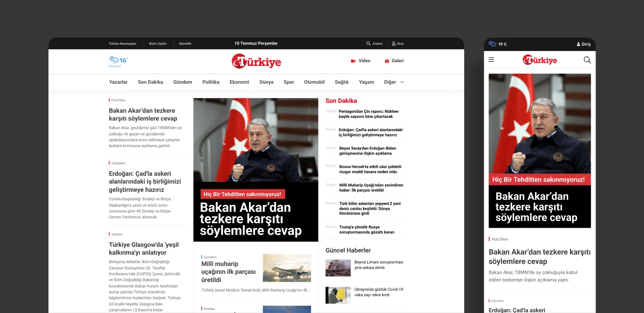Image resolution: width=644 pixels, height=313 pixels.
Task: Click the Abonelik link
Action: [x=185, y=43]
